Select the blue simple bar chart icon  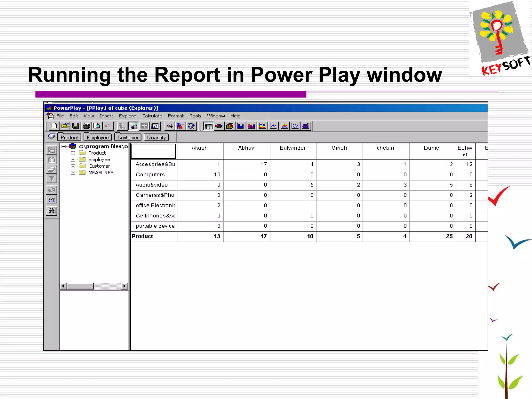click(241, 127)
